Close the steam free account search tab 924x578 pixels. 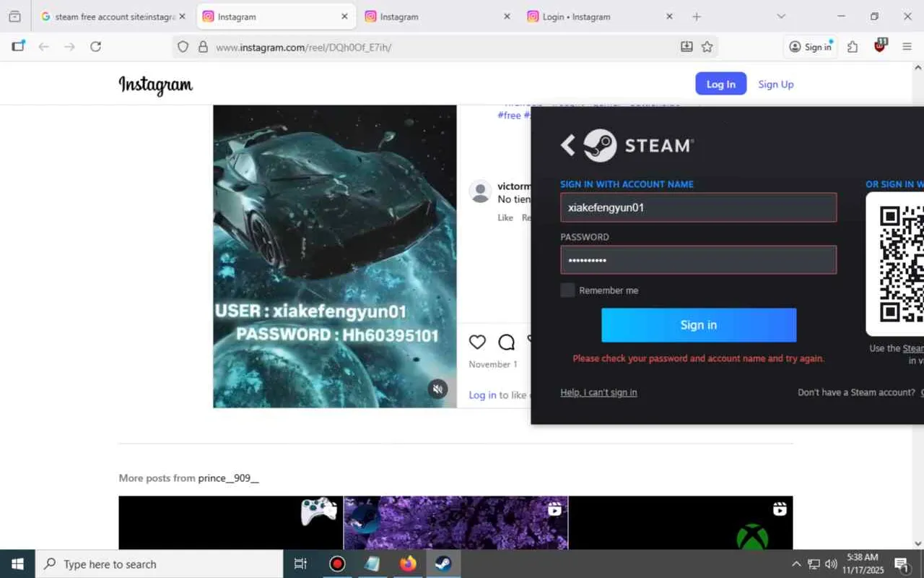click(182, 17)
